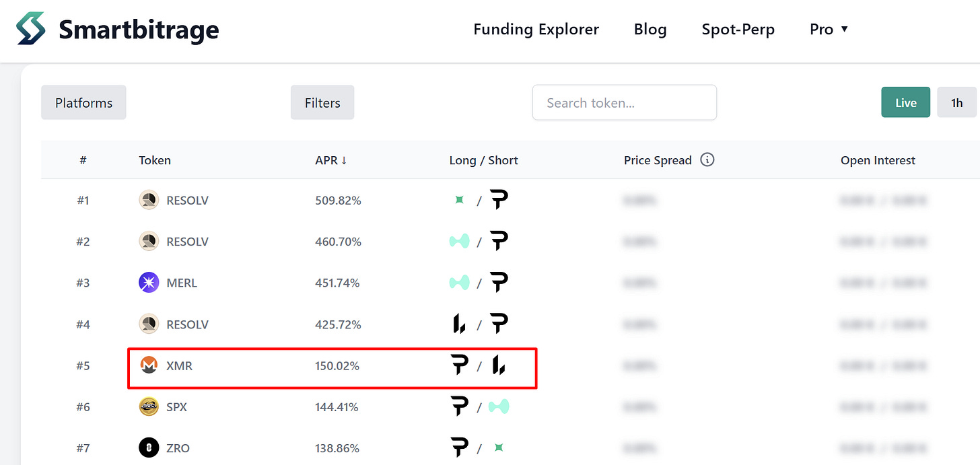Image resolution: width=980 pixels, height=465 pixels.
Task: Click the # rank column header
Action: point(83,160)
